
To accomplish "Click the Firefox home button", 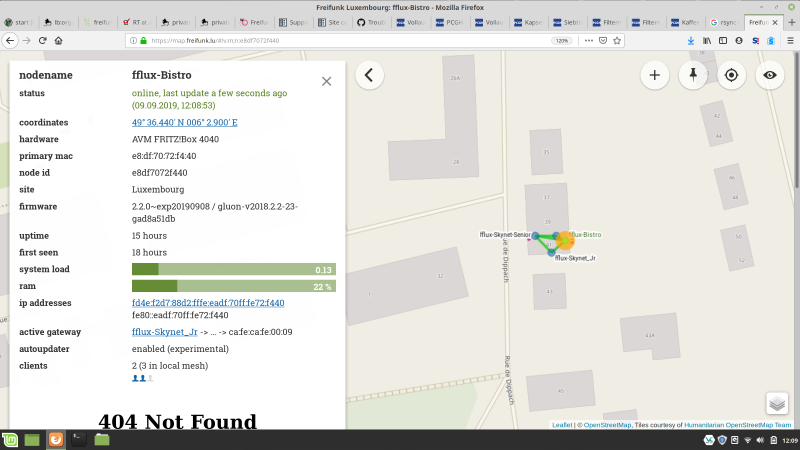I will click(x=59, y=41).
